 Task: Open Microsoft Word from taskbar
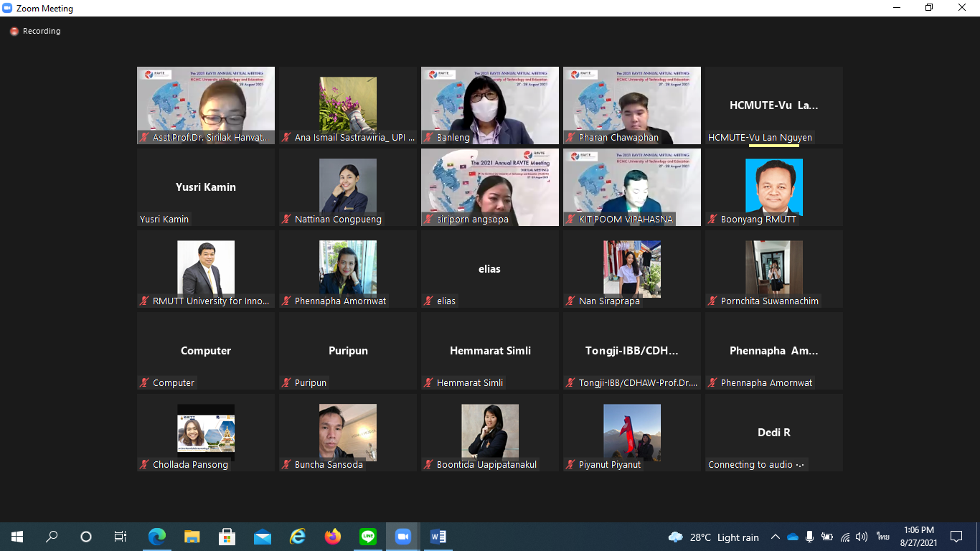point(438,537)
